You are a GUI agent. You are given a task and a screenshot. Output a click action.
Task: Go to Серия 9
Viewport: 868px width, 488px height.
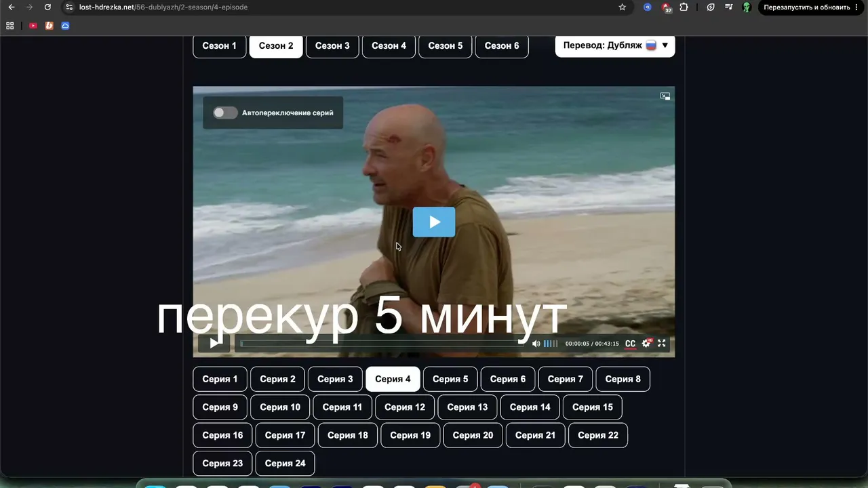tap(220, 407)
